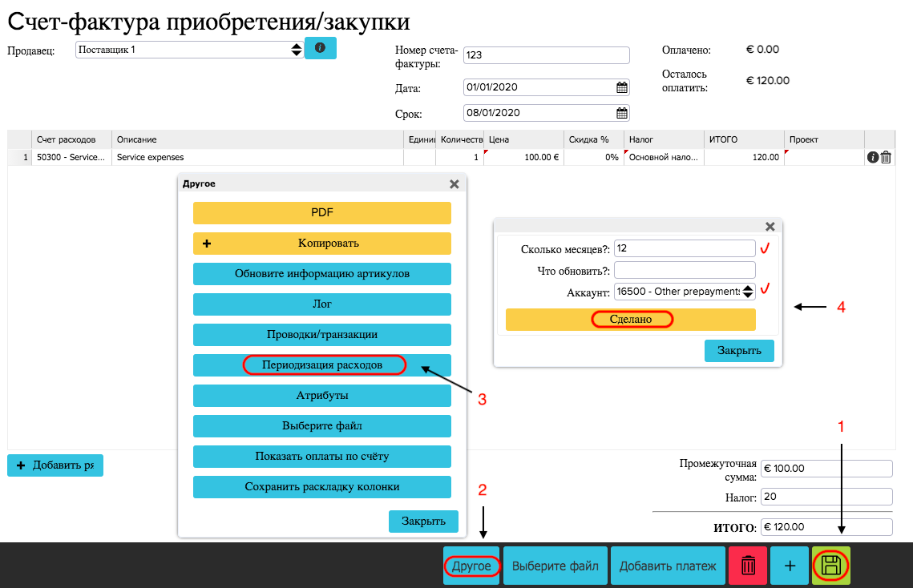Click the info icon next to seller

coord(320,49)
